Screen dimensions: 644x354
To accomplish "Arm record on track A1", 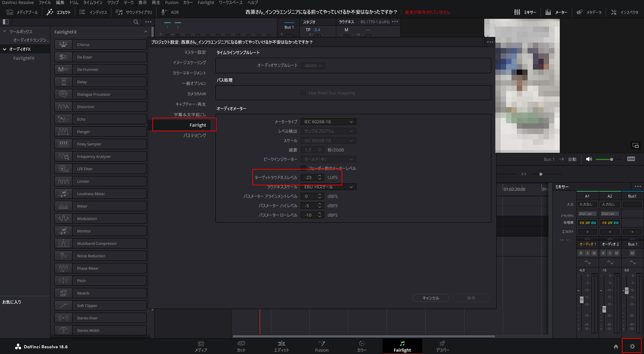I will pyautogui.click(x=581, y=253).
